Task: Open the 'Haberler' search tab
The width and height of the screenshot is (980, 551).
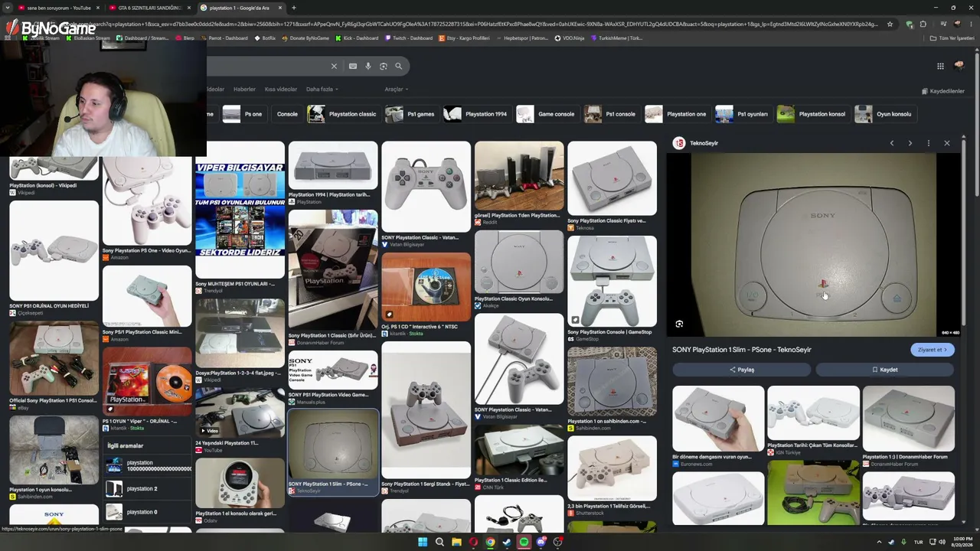Action: 244,90
